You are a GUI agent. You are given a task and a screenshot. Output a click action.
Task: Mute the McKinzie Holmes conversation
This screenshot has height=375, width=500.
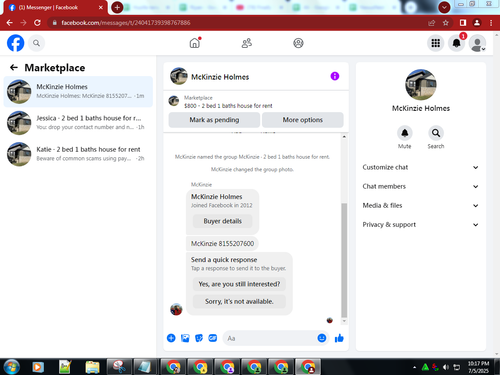coord(405,133)
